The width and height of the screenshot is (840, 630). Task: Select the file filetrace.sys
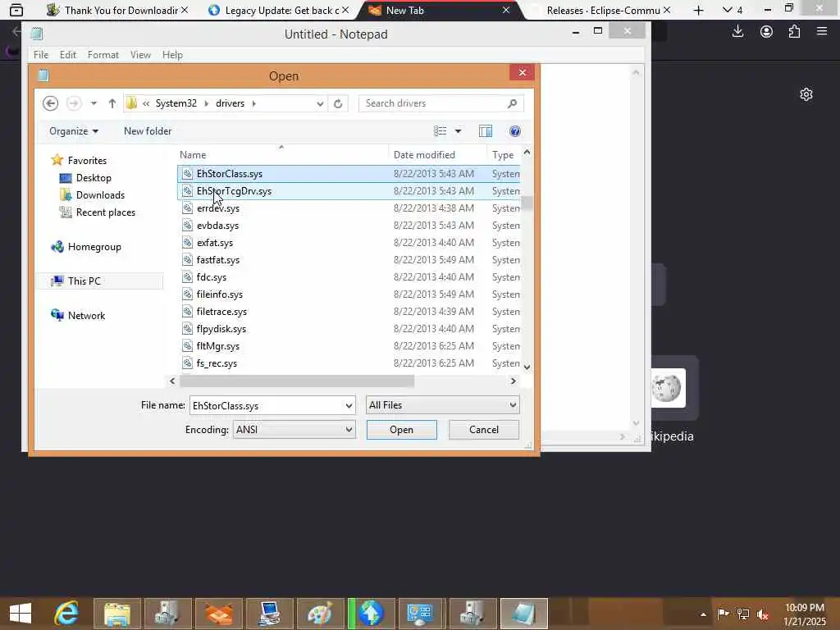coord(348,312)
